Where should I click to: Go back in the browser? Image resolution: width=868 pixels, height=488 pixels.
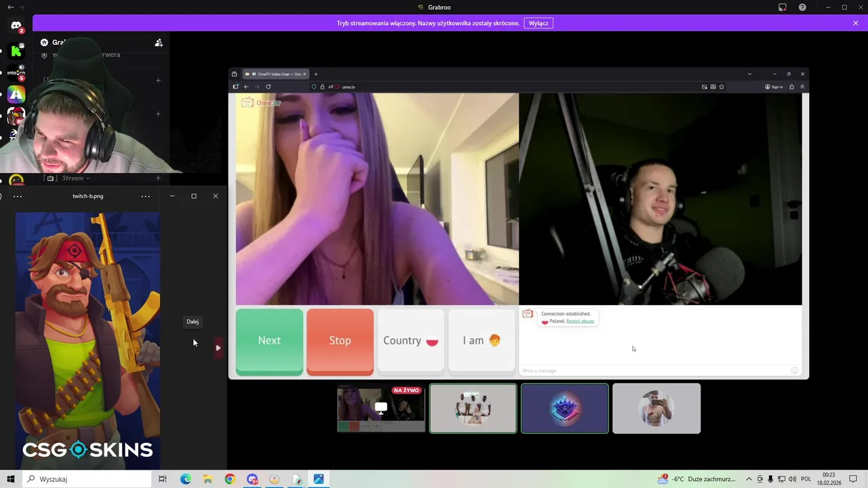pos(246,87)
